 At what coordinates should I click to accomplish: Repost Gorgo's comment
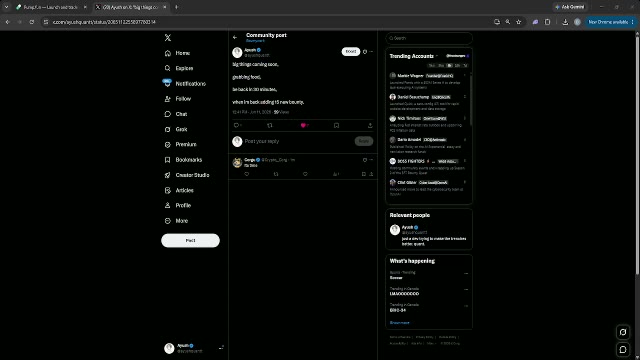pos(276,174)
